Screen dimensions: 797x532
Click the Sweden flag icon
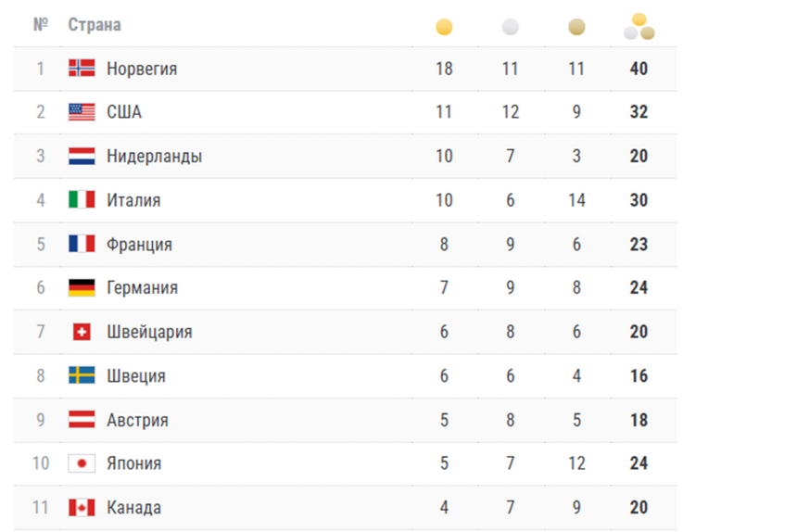click(x=82, y=375)
